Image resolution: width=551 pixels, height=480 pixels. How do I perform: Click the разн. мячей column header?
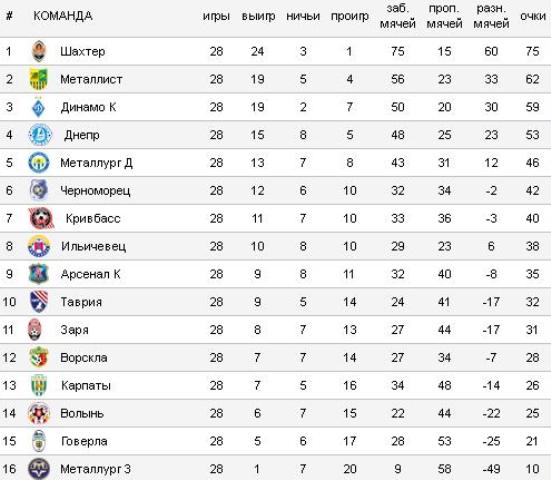[x=491, y=16]
